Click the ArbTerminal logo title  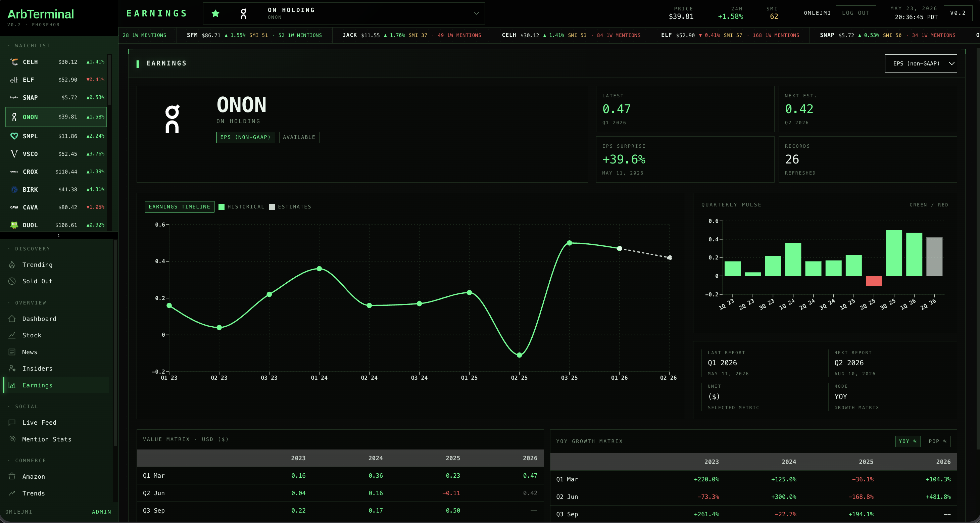point(40,14)
